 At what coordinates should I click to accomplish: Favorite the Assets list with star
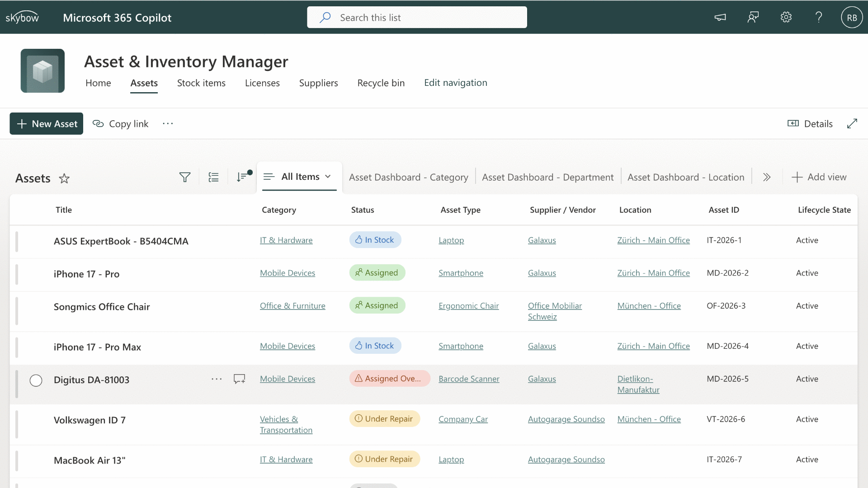pos(64,178)
